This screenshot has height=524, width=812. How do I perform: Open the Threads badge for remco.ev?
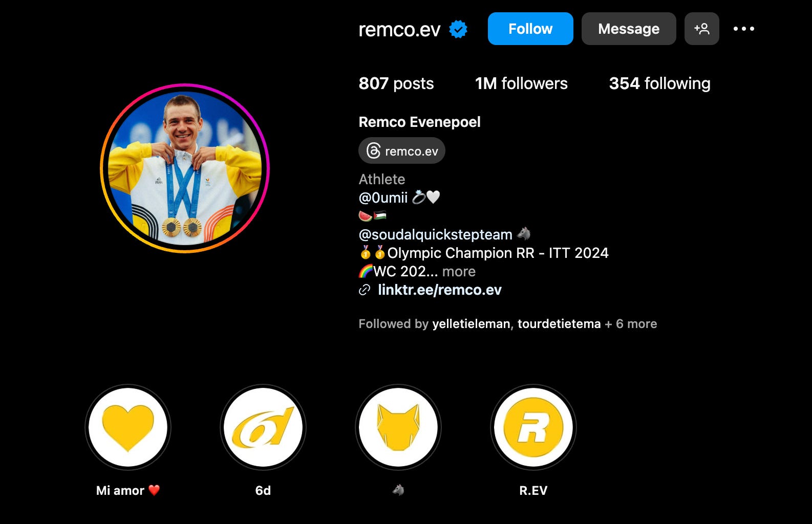(402, 151)
